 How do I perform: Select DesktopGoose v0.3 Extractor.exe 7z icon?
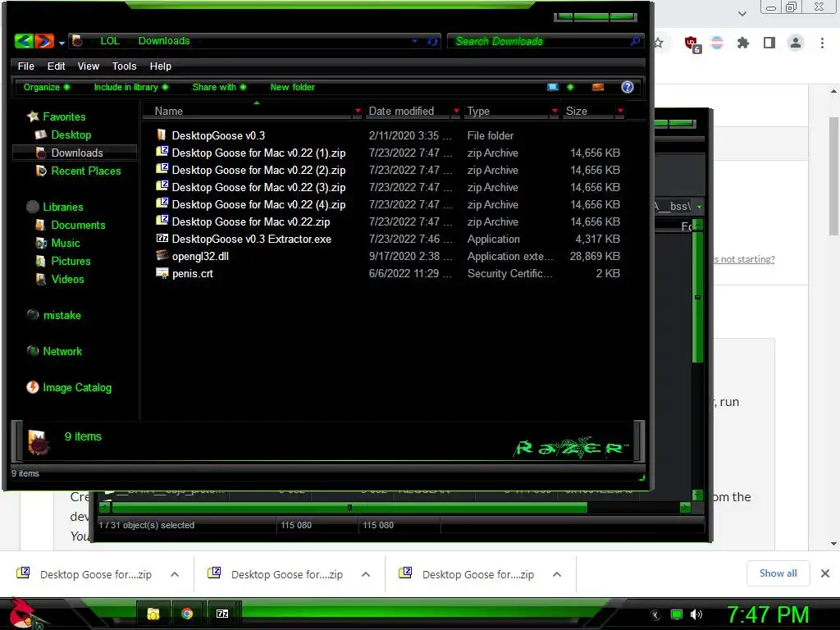[x=162, y=238]
